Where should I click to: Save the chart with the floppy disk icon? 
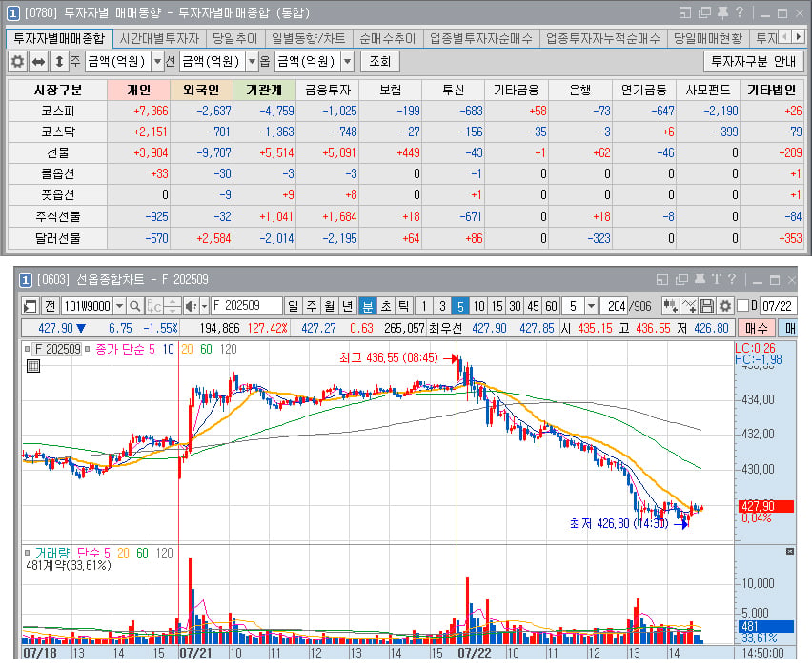[707, 306]
